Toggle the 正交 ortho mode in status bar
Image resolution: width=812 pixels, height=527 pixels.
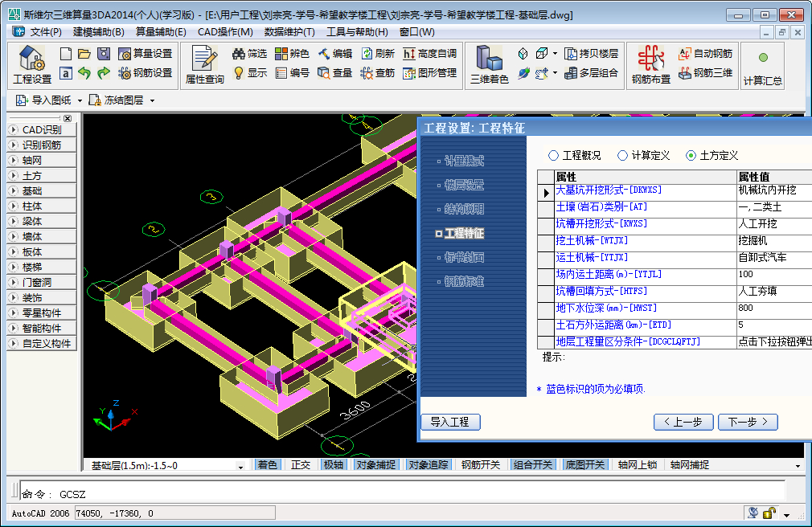pos(301,465)
